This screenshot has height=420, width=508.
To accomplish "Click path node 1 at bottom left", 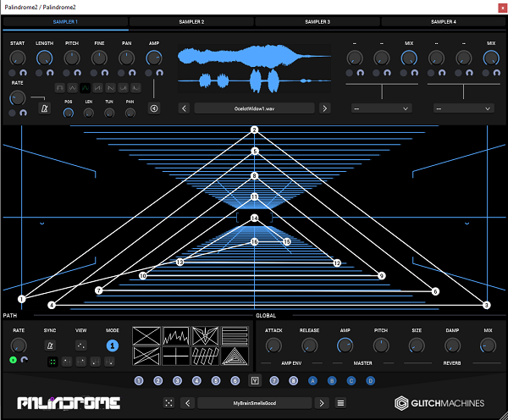I will (x=22, y=299).
